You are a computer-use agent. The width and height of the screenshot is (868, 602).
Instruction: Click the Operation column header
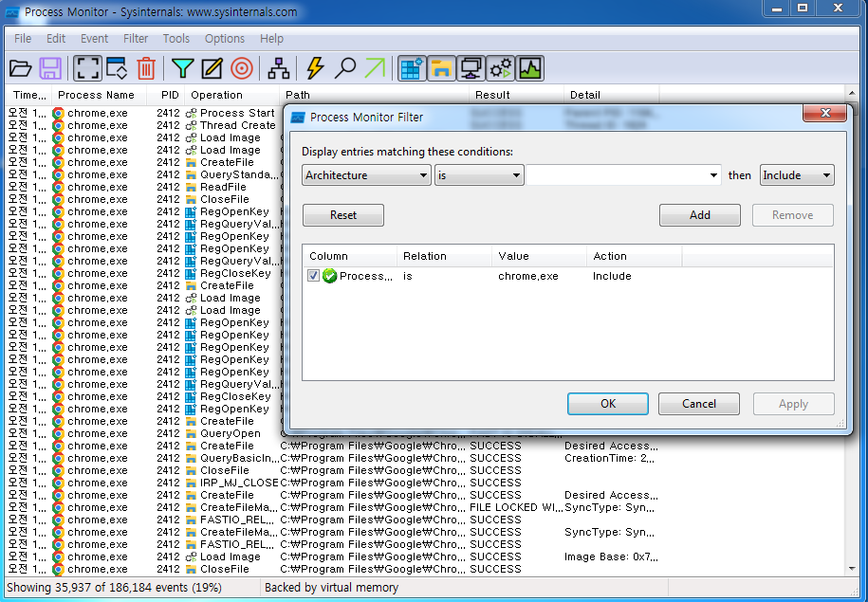pos(232,95)
